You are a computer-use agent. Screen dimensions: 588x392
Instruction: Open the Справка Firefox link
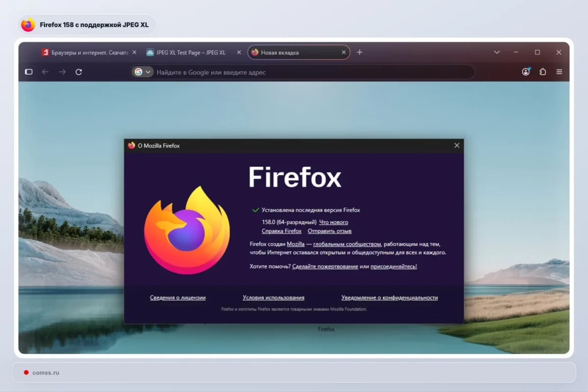pyautogui.click(x=282, y=231)
